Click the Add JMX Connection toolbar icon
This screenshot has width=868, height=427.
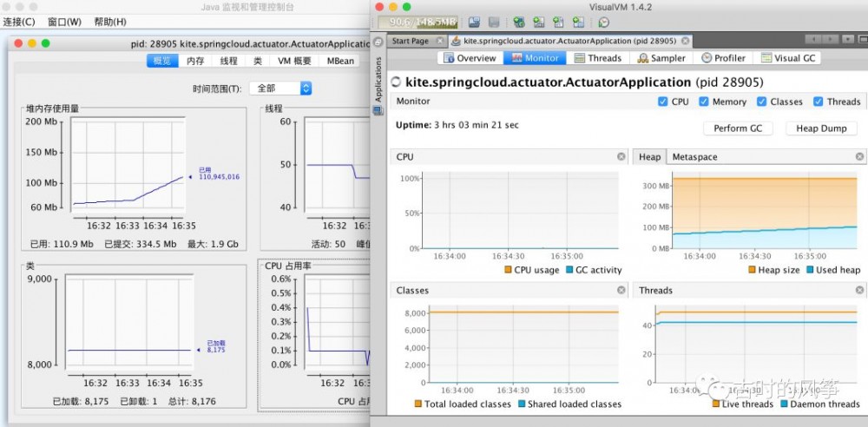pos(519,23)
